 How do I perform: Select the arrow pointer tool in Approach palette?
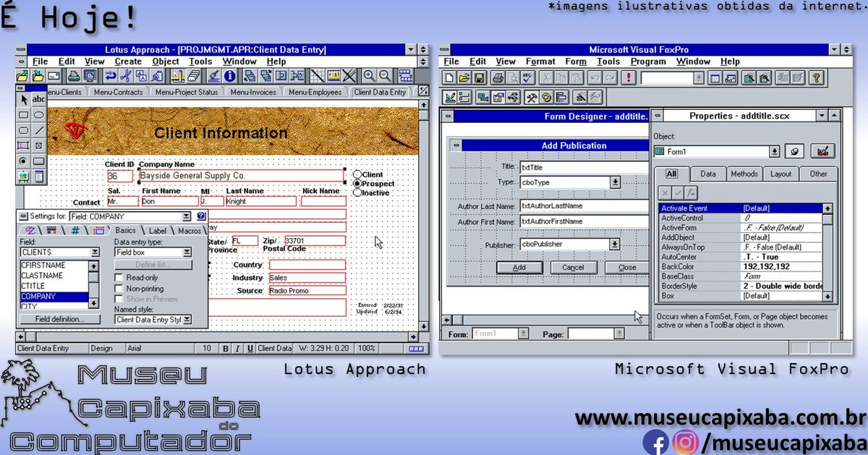tap(24, 99)
